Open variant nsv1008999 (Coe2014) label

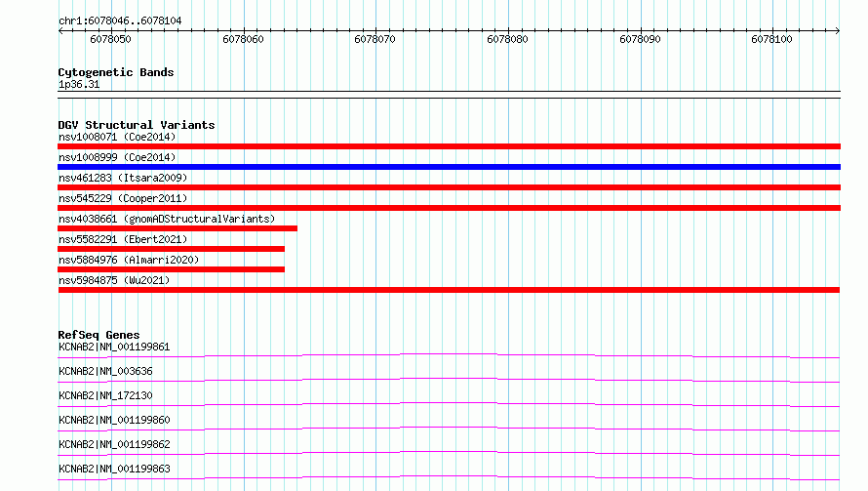117,157
